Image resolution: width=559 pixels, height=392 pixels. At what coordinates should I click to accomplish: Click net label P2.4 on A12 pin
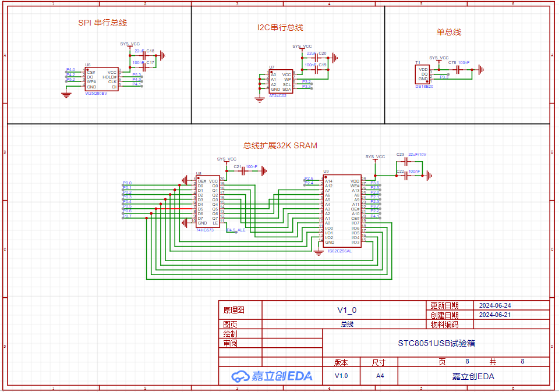click(x=309, y=183)
